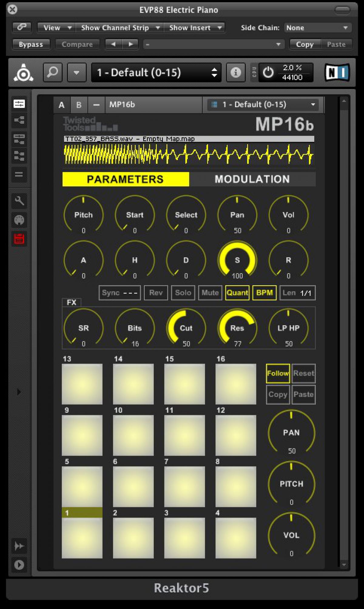The height and width of the screenshot is (609, 364).
Task: Click the MIDI connector sidebar icon
Action: click(x=19, y=220)
